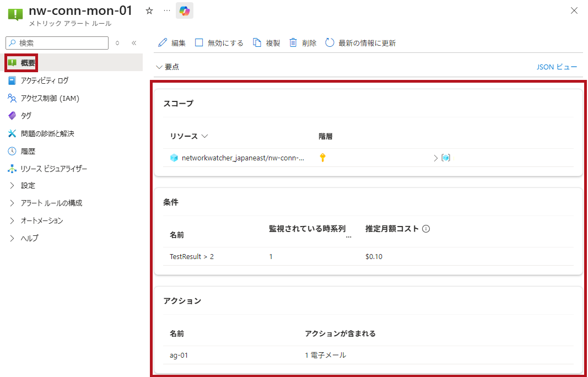
Task: Click the purple tag icon
Action: [x=12, y=116]
